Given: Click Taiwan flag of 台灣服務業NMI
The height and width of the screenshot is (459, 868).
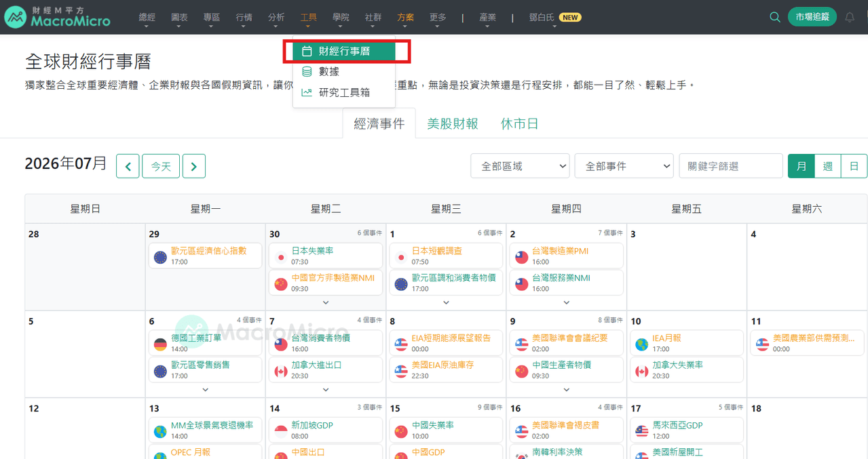Looking at the screenshot, I should [x=521, y=285].
